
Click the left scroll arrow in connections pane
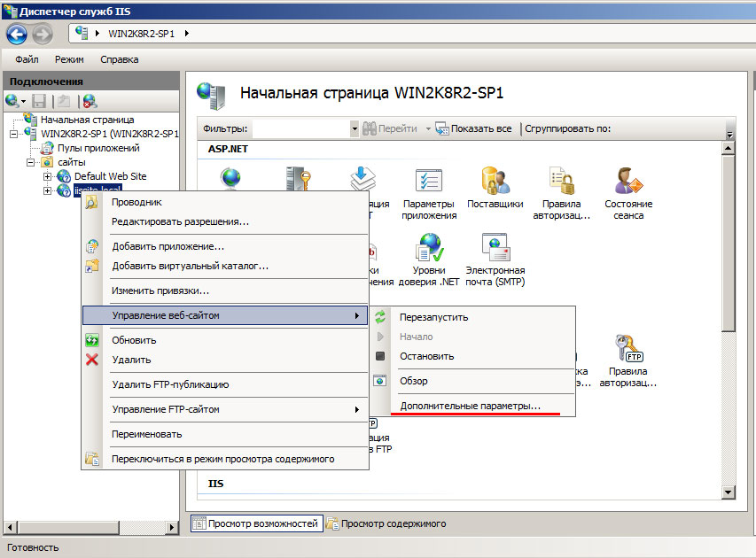click(10, 527)
